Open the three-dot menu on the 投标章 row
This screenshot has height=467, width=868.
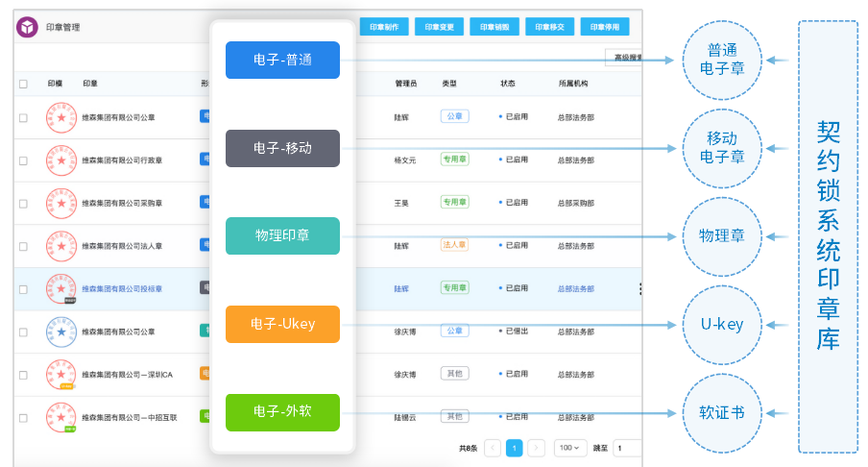(640, 288)
